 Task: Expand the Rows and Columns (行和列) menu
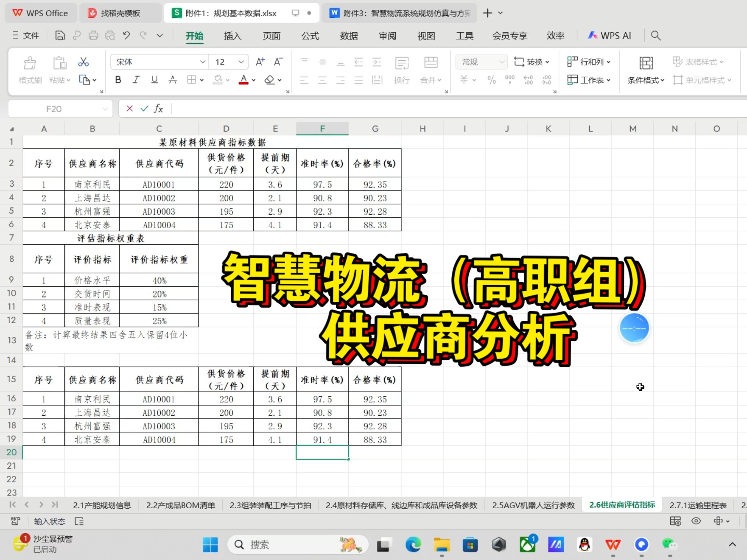pyautogui.click(x=589, y=62)
